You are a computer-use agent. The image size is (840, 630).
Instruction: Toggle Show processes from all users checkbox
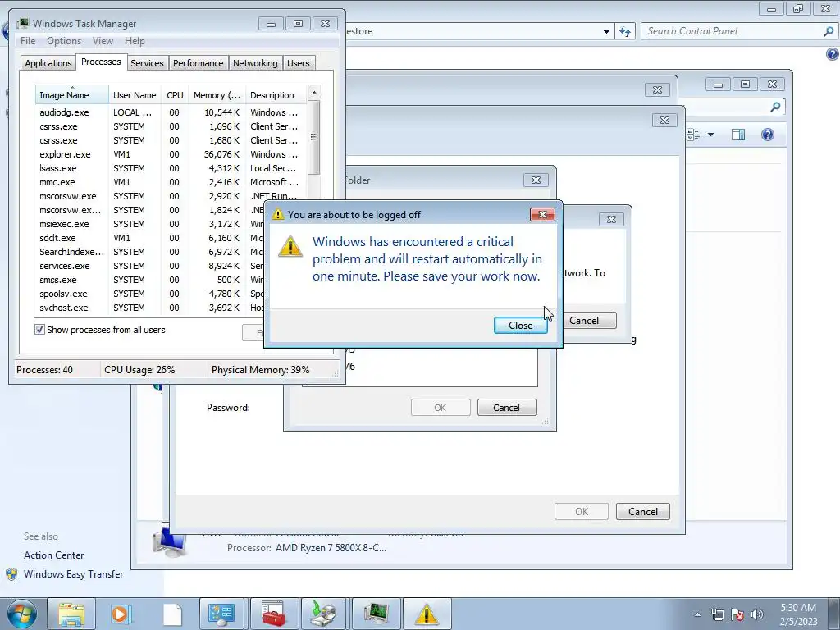[39, 330]
